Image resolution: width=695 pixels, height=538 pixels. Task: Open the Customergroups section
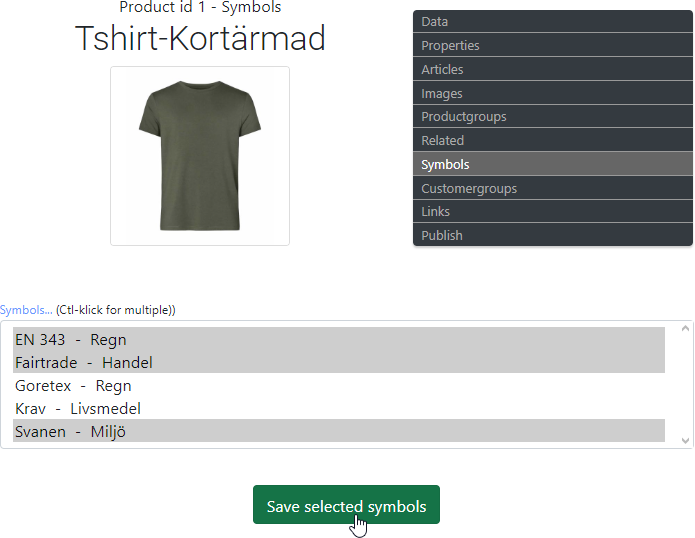552,189
